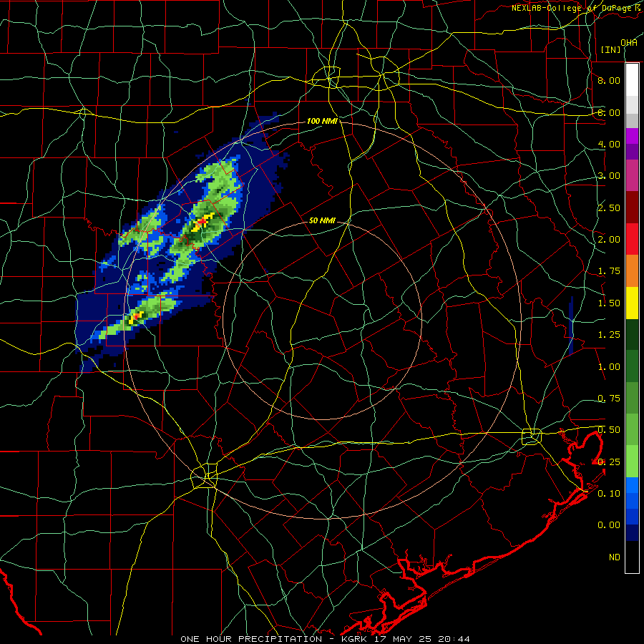The width and height of the screenshot is (644, 644).
Task: Click the 'OHA' product code label
Action: [x=629, y=43]
